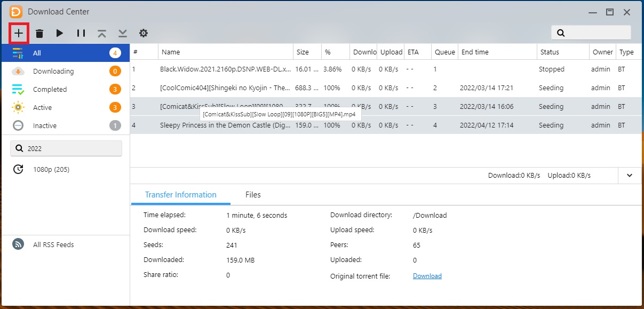Click the Download link for original torrent file
This screenshot has height=309, width=644.
click(x=427, y=276)
